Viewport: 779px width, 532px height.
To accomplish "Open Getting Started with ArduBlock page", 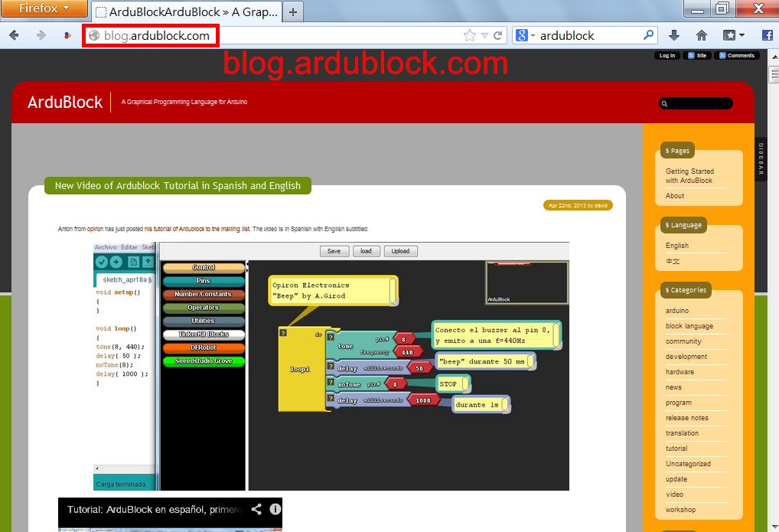I will coord(690,175).
